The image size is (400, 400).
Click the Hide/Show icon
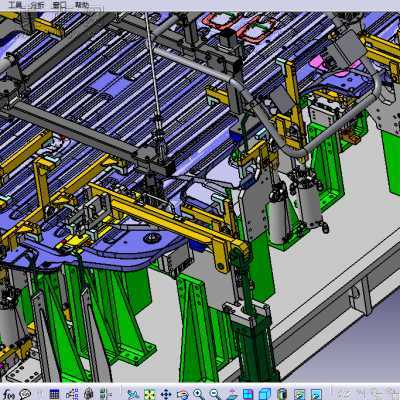tap(299, 394)
